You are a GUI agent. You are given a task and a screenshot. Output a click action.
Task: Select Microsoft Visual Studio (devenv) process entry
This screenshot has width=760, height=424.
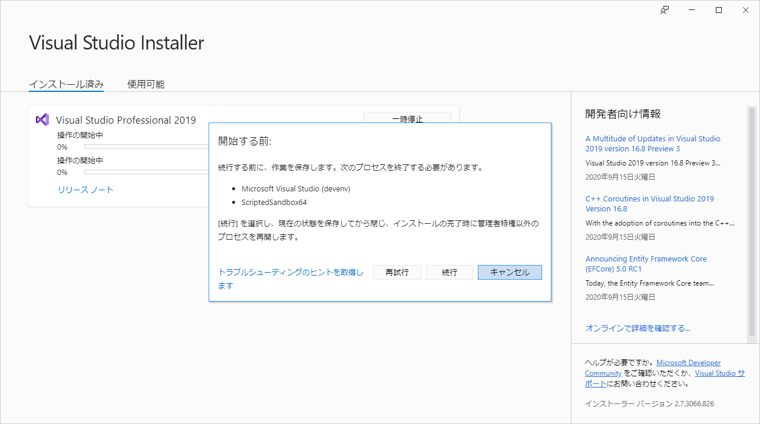(x=296, y=188)
